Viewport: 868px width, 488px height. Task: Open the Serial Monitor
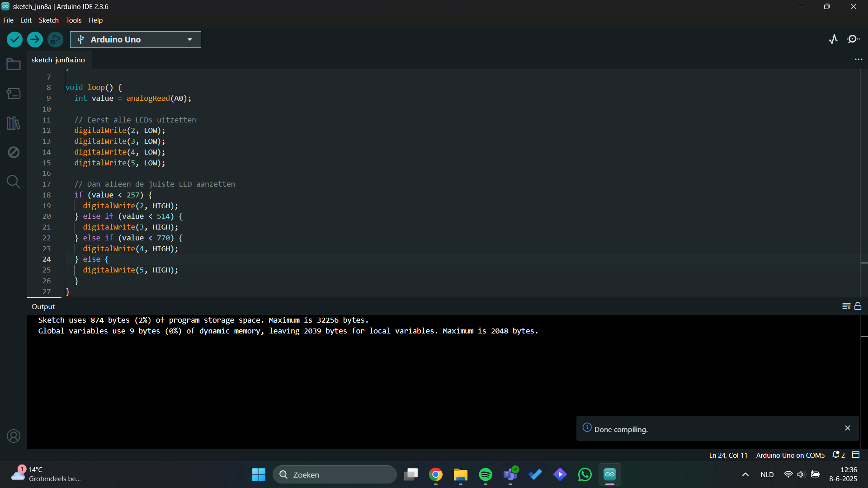pyautogui.click(x=853, y=39)
